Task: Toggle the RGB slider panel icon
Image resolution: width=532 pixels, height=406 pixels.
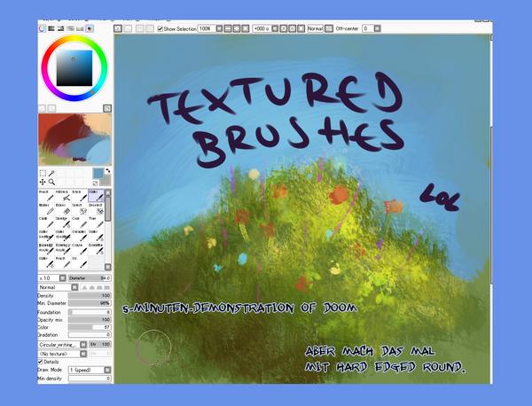Action: [51, 28]
